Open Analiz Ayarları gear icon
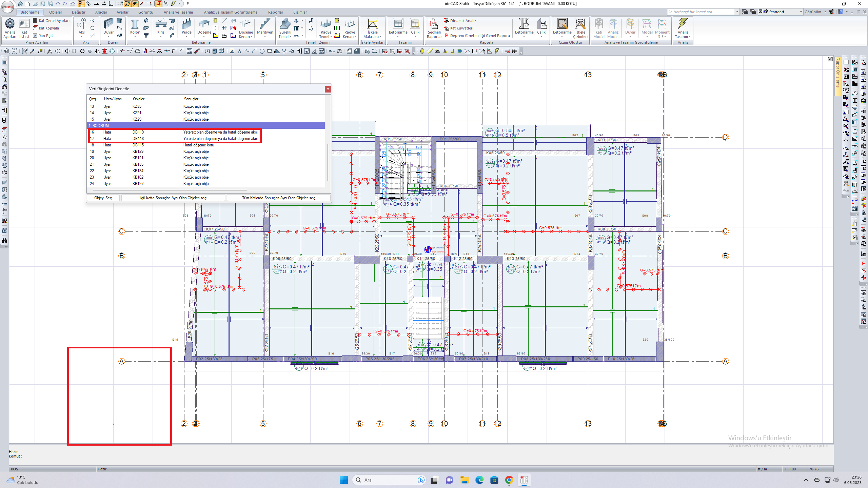The image size is (868, 488). click(10, 28)
